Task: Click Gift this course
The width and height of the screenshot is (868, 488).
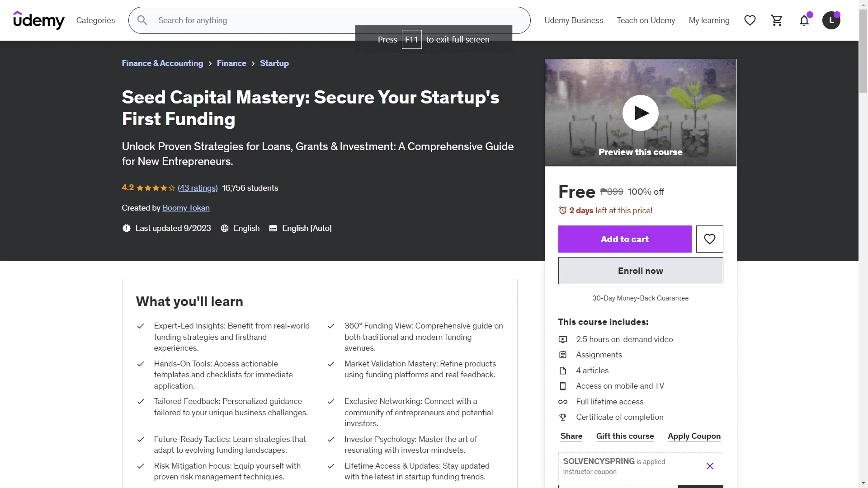Action: pyautogui.click(x=625, y=436)
